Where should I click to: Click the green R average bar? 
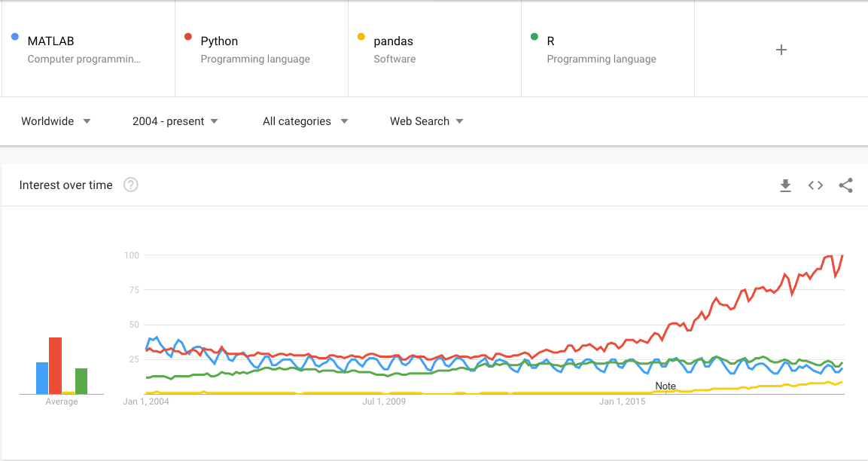coord(81,381)
